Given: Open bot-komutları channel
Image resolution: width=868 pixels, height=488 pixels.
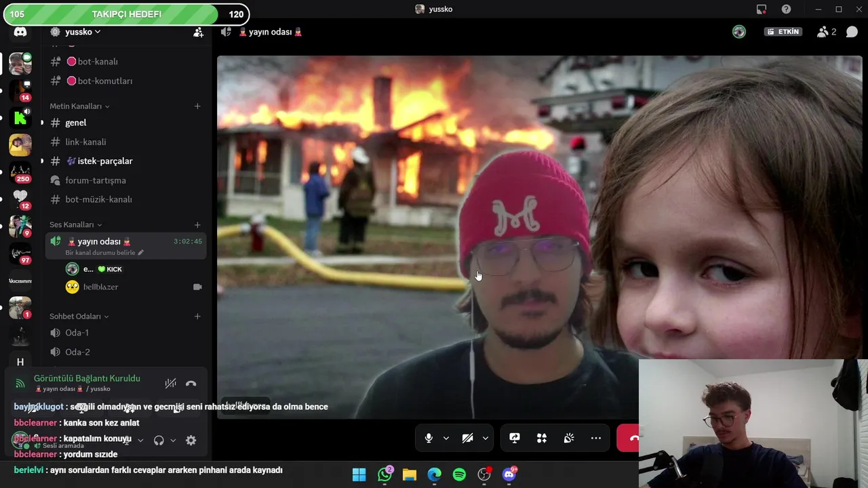Looking at the screenshot, I should click(x=126, y=81).
